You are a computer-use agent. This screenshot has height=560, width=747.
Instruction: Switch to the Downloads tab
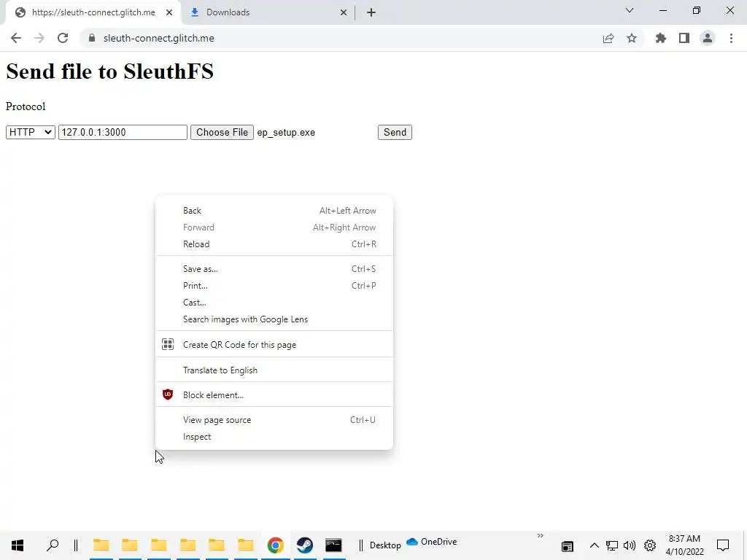coord(268,12)
